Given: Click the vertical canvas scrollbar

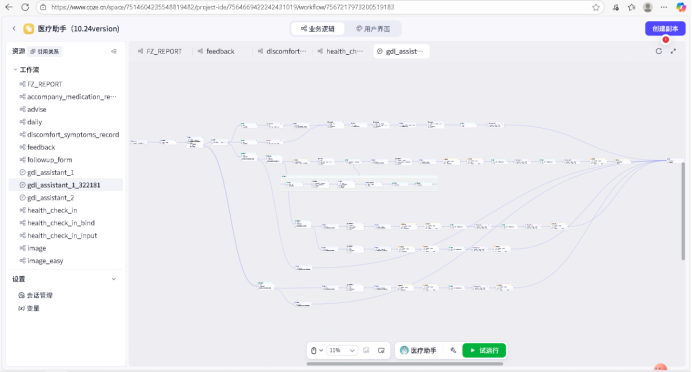Looking at the screenshot, I should click(684, 211).
